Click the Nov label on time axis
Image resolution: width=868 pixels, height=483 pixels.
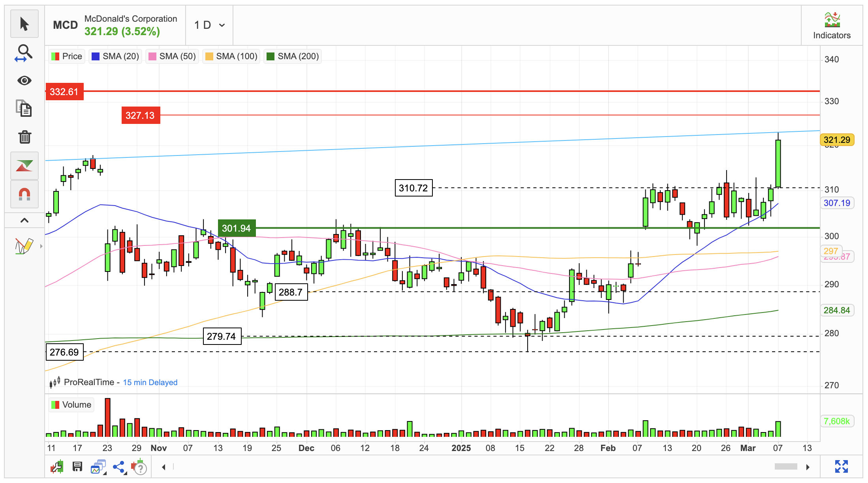point(159,448)
